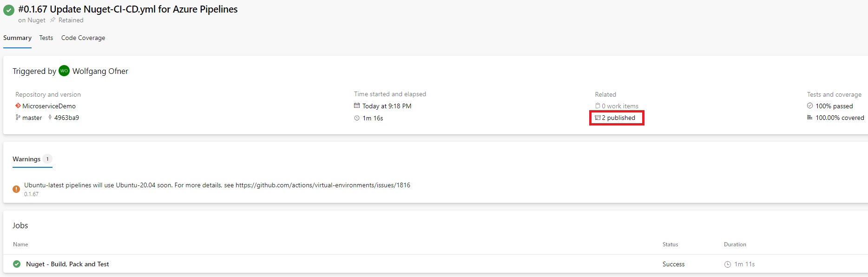868x277 pixels.
Task: Open the 100% passed tests link
Action: click(x=830, y=106)
